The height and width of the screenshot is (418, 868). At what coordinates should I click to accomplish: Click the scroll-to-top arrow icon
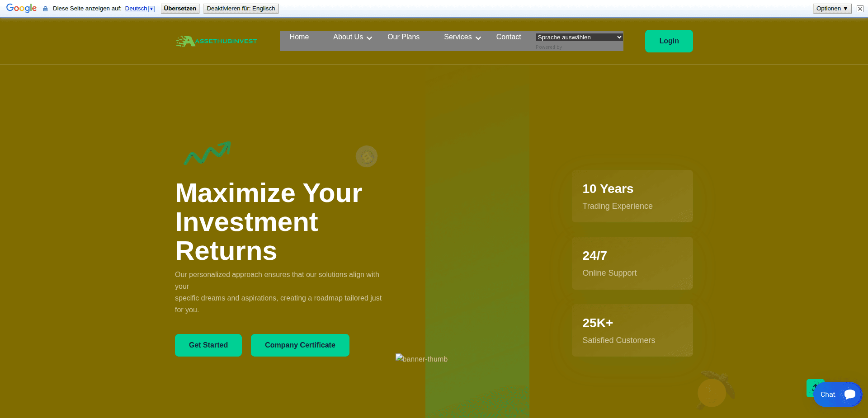click(x=815, y=388)
